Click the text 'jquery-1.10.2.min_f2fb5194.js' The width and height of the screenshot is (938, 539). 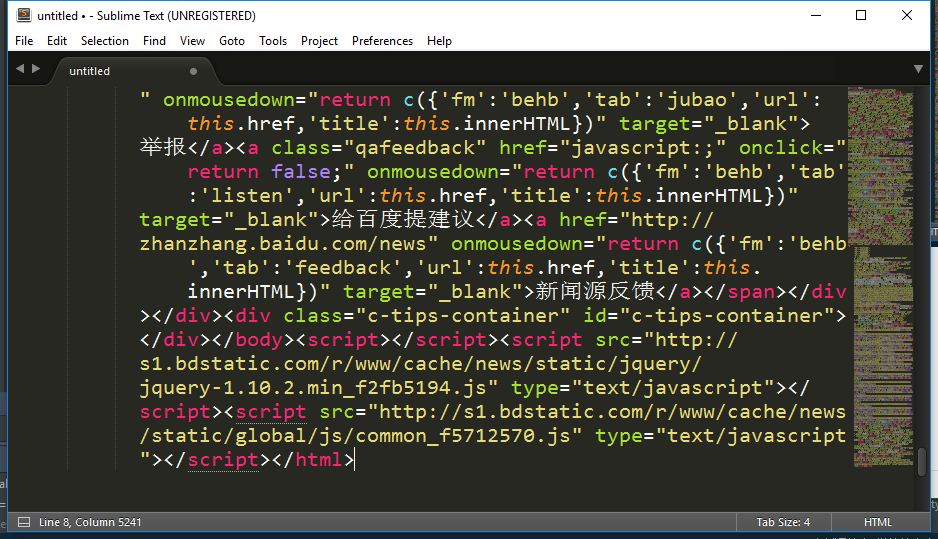313,388
